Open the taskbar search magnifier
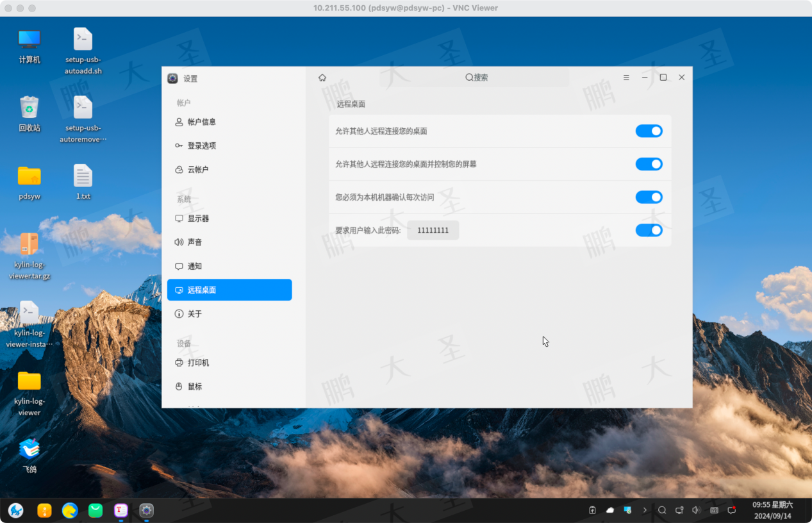The width and height of the screenshot is (812, 523). tap(662, 510)
